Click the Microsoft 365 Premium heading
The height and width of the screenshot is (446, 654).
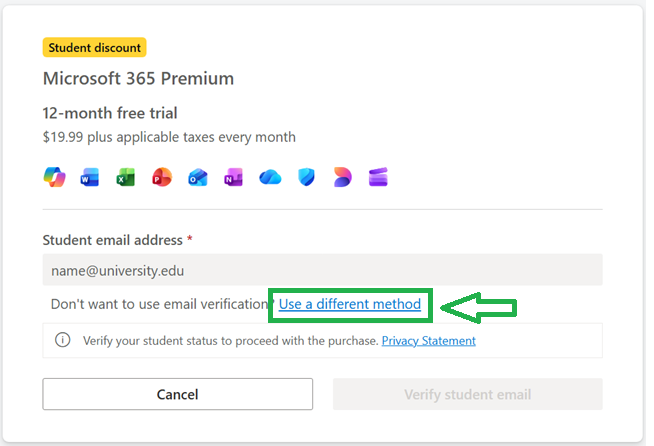click(138, 78)
